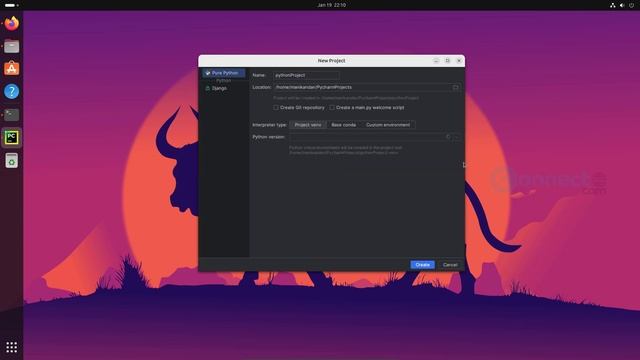Viewport: 640px width, 360px height.
Task: Select Django project type
Action: (220, 88)
